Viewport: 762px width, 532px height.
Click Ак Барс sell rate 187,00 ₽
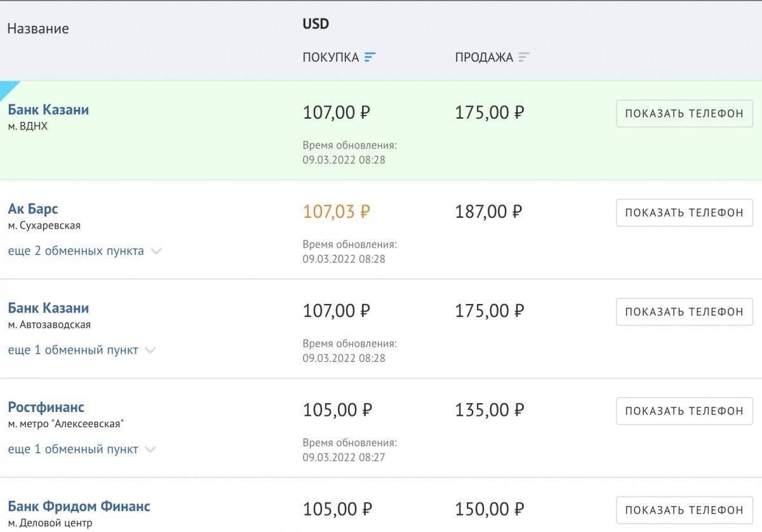(488, 211)
